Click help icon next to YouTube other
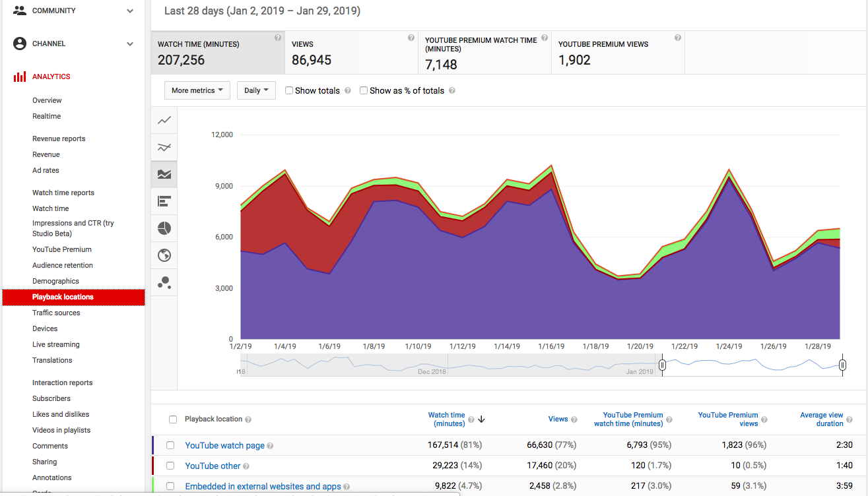 [x=246, y=466]
